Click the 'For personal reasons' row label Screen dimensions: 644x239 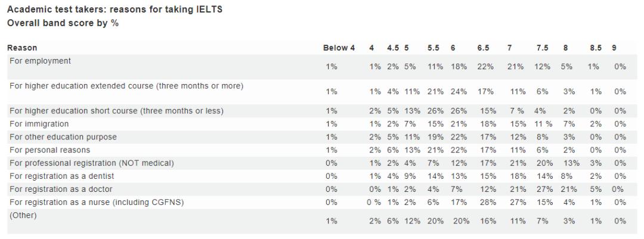(50, 150)
